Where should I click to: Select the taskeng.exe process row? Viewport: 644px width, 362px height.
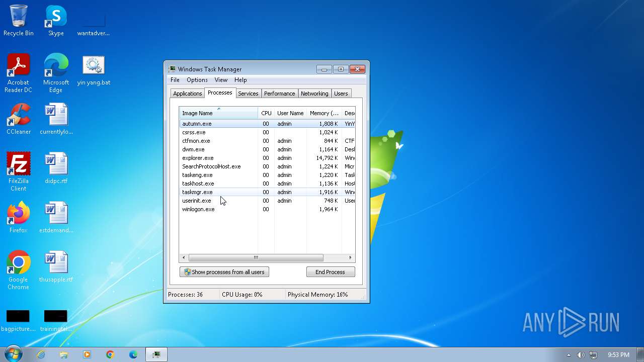267,175
